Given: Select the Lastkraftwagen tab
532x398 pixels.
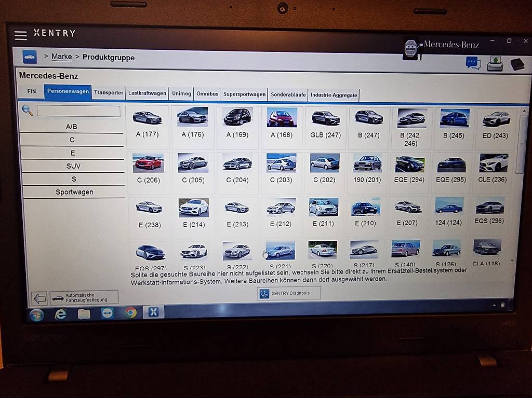Looking at the screenshot, I should click(147, 93).
